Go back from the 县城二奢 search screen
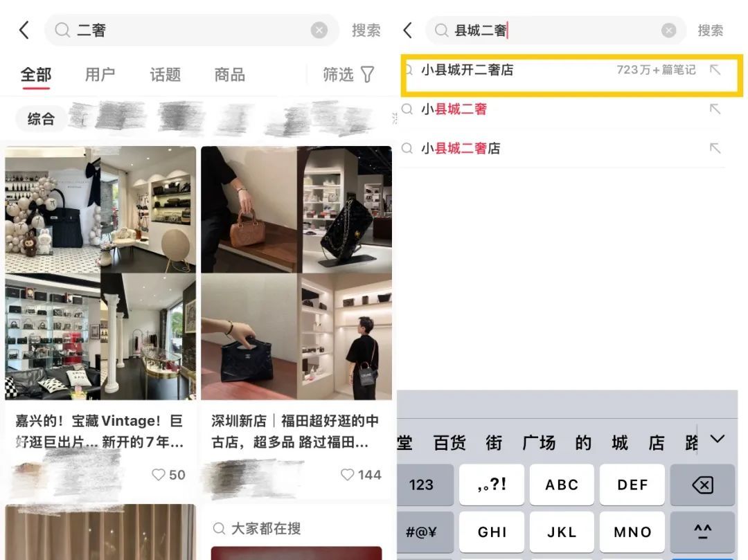The height and width of the screenshot is (560, 748). pyautogui.click(x=407, y=30)
